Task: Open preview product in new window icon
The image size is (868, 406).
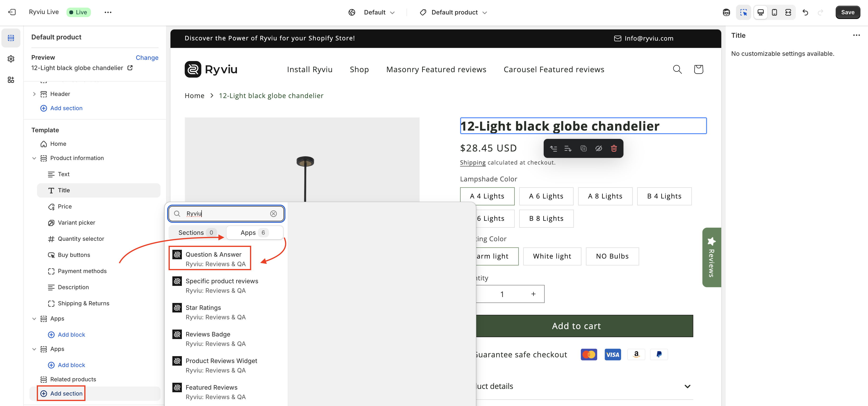Action: (130, 68)
